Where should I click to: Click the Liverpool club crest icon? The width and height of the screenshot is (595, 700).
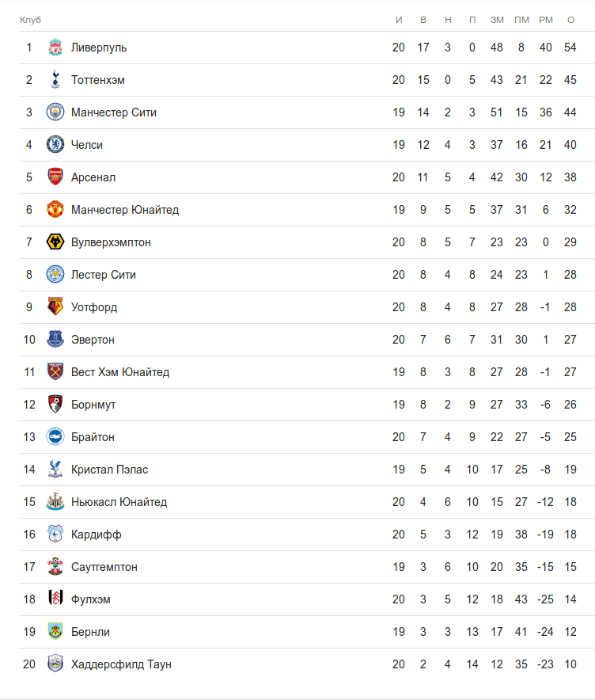pos(55,48)
